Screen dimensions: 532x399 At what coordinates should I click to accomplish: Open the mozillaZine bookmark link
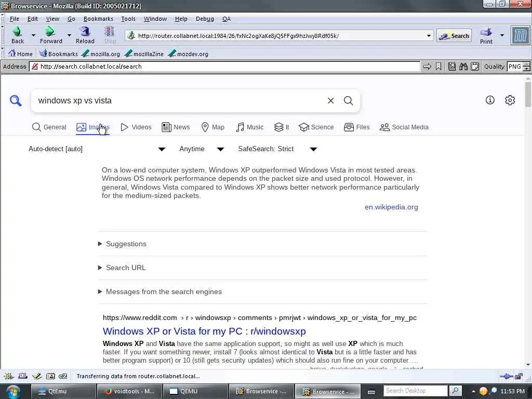pos(144,54)
